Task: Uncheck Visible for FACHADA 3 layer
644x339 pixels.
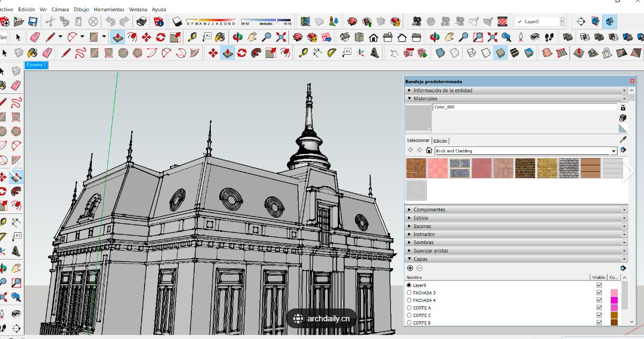Action: point(599,293)
